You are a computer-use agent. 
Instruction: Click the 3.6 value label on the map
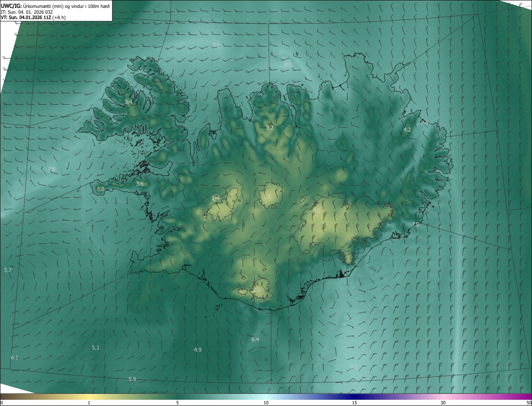[x=140, y=184]
